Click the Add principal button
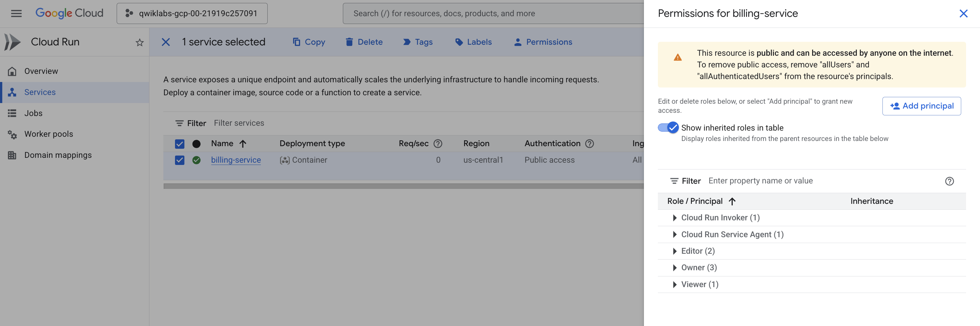The width and height of the screenshot is (980, 326). pyautogui.click(x=922, y=106)
